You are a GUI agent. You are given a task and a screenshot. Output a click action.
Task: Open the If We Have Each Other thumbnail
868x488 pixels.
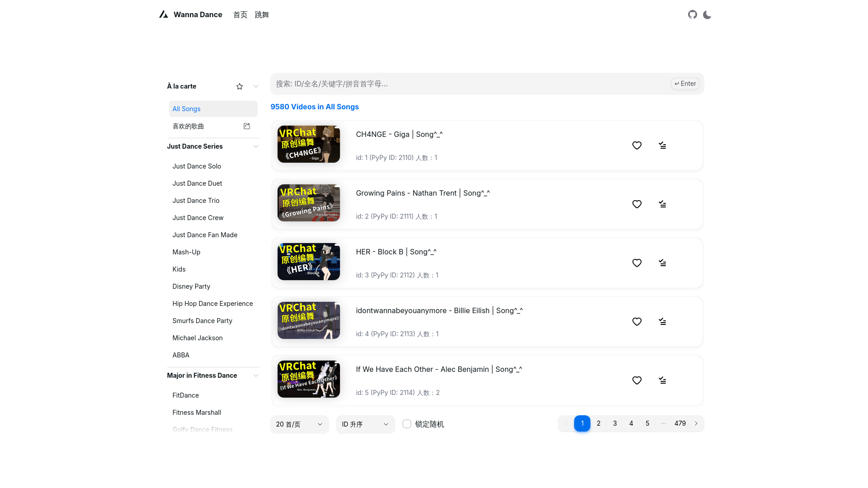pyautogui.click(x=309, y=379)
